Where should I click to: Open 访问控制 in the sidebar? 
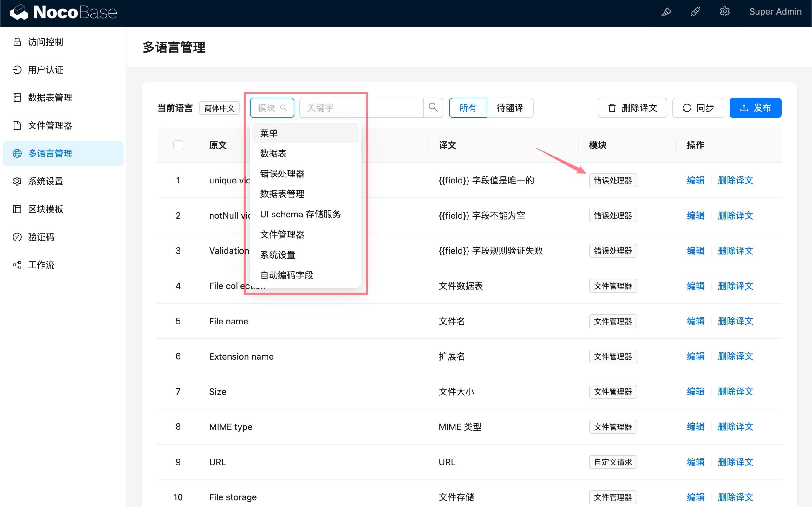pyautogui.click(x=45, y=42)
